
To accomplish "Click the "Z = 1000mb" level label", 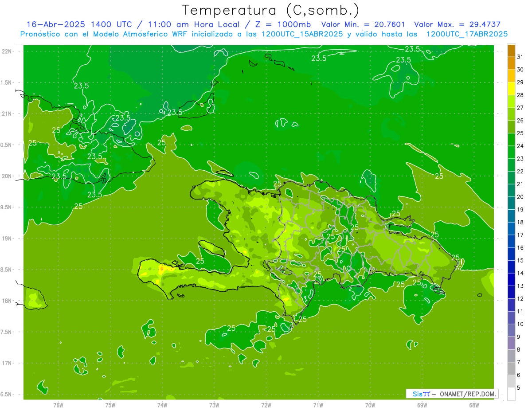I will (x=282, y=24).
